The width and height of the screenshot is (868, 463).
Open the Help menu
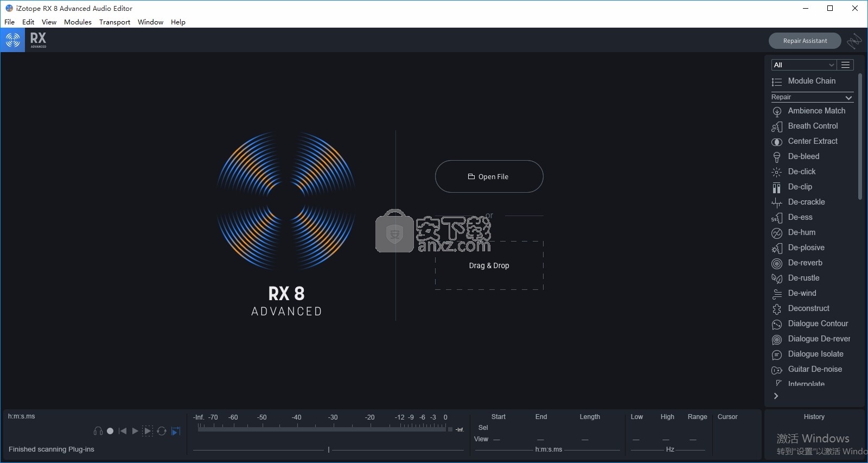coord(178,22)
